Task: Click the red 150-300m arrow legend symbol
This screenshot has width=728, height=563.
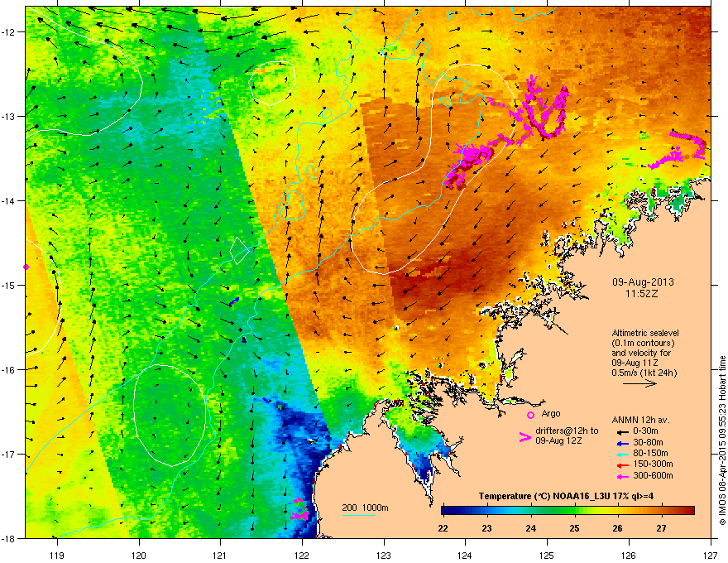Action: pyautogui.click(x=621, y=465)
